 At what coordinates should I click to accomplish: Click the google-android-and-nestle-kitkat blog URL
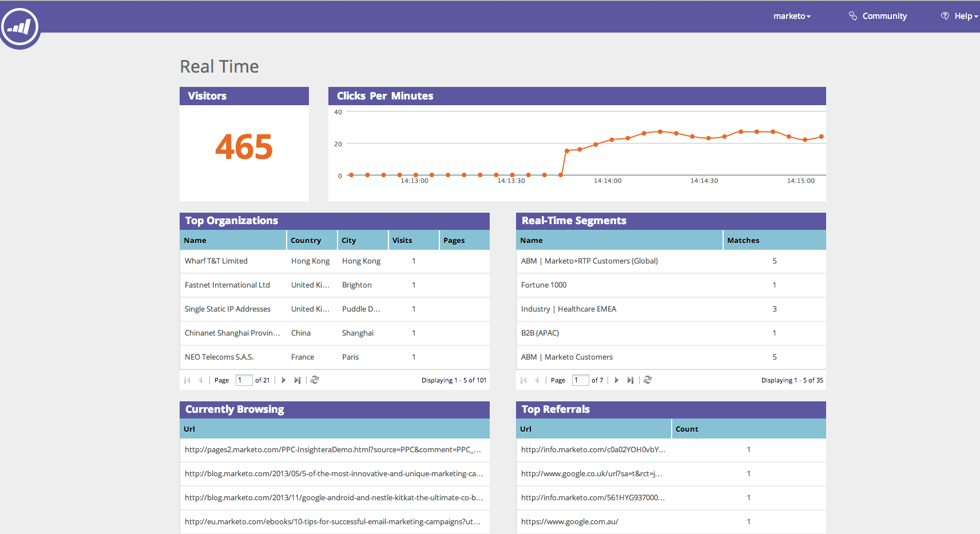[334, 498]
